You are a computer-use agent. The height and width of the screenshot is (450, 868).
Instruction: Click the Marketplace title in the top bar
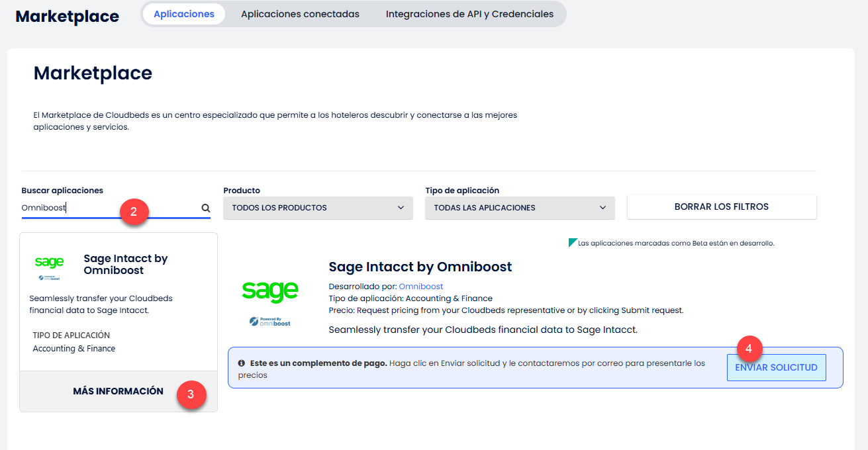coord(68,17)
